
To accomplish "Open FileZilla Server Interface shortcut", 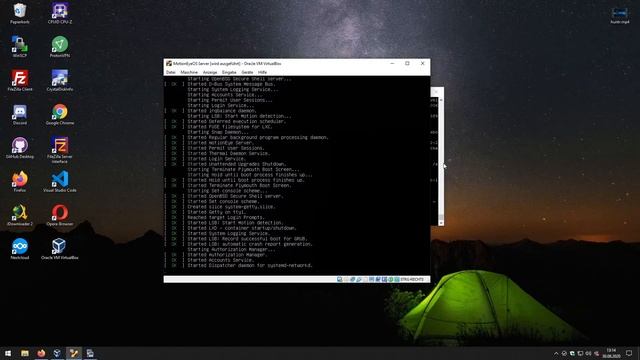I will tap(60, 150).
